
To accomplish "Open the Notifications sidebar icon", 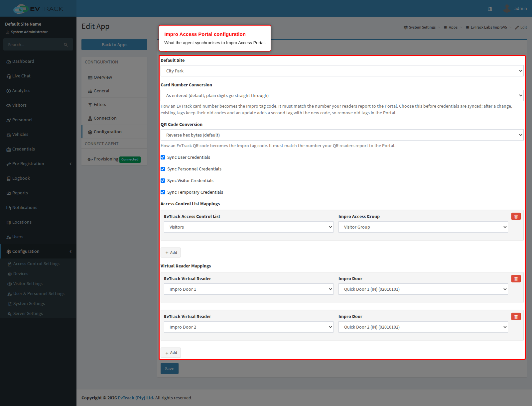I will tap(9, 208).
